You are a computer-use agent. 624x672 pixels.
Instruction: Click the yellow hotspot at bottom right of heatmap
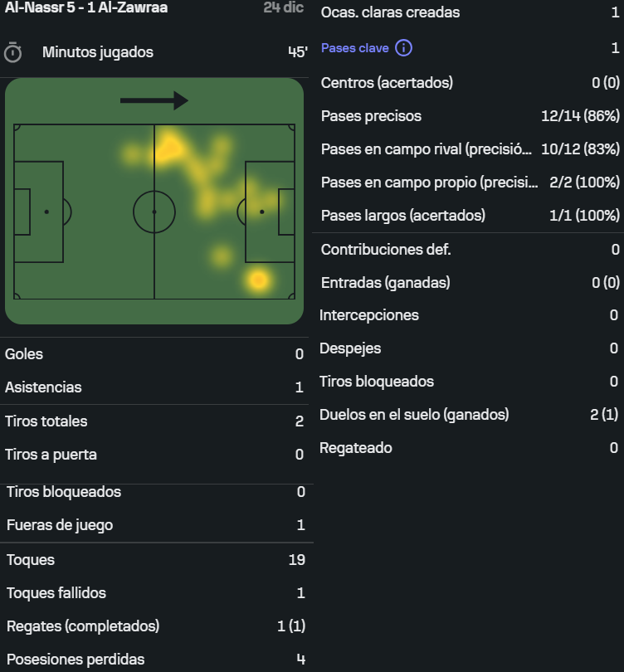pos(258,280)
